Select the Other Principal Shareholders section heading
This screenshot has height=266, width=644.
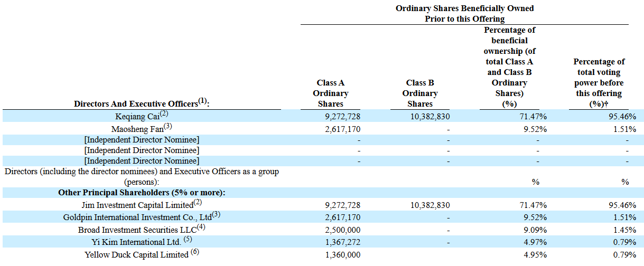click(142, 193)
